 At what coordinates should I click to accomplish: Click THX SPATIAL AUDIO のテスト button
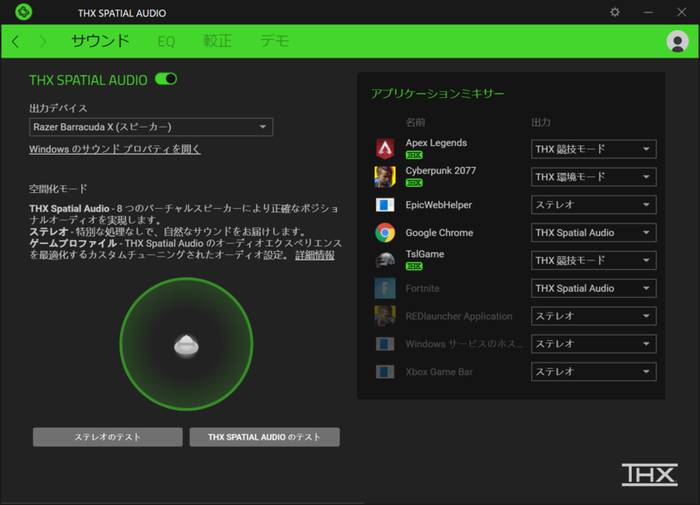pos(265,437)
